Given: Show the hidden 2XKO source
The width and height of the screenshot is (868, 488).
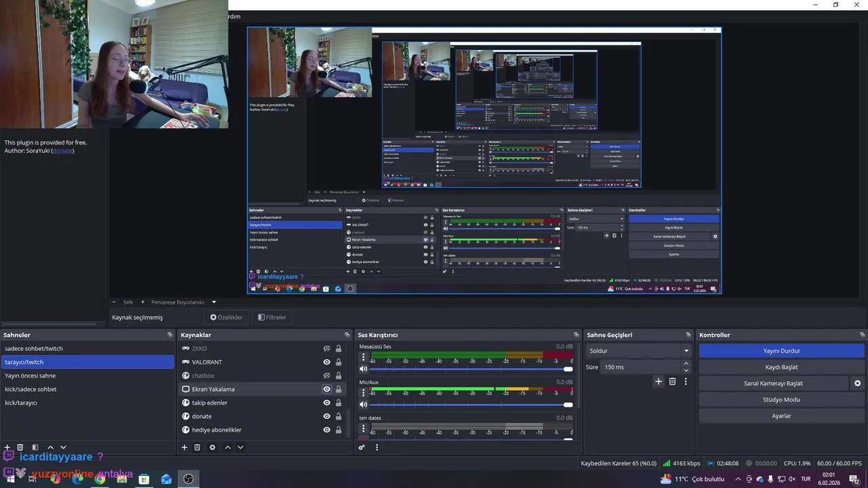Looking at the screenshot, I should (327, 348).
